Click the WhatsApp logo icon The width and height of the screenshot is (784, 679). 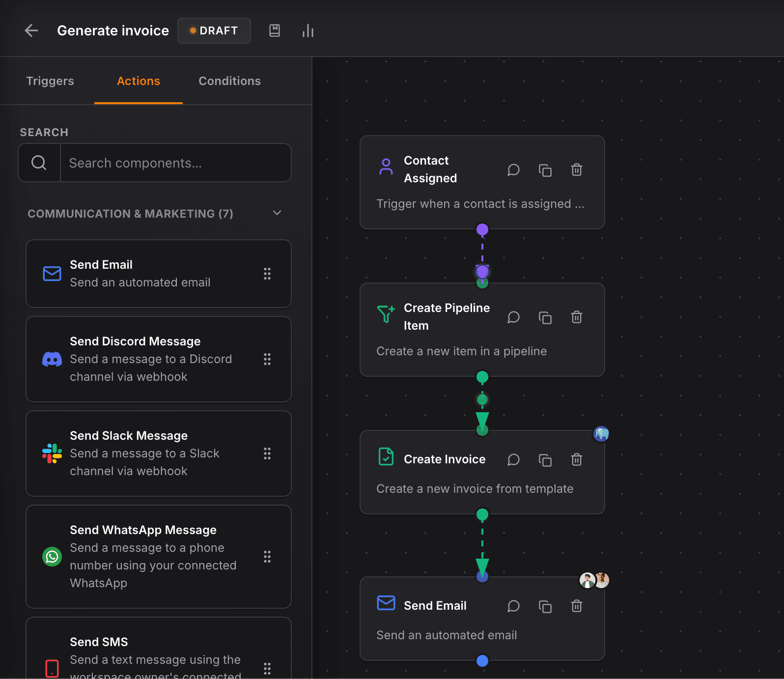pos(52,557)
